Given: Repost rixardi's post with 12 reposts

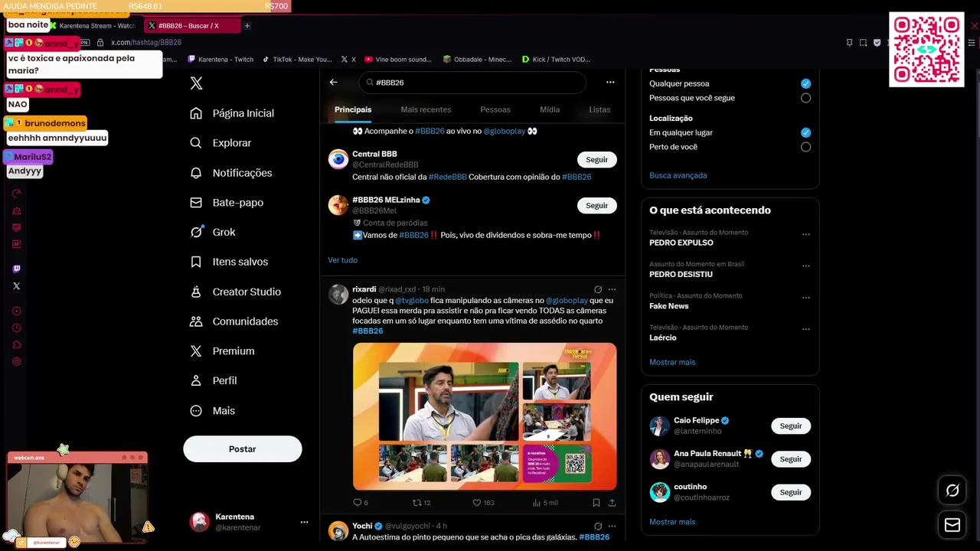Looking at the screenshot, I should [x=421, y=503].
